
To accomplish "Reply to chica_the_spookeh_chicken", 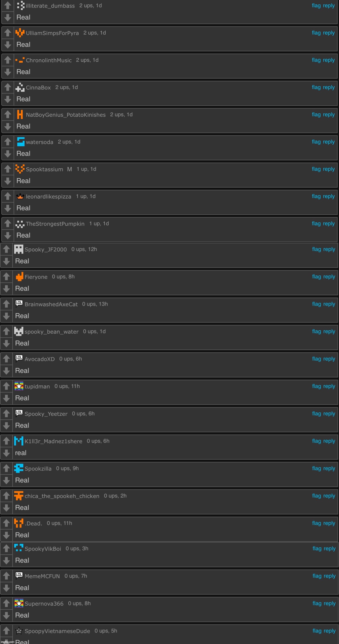I will tap(329, 496).
